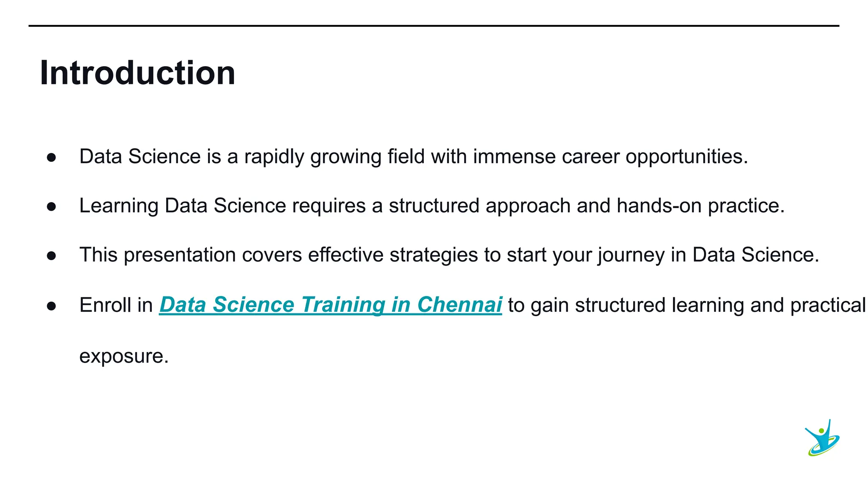Click the words 'Enroll in'

(116, 305)
